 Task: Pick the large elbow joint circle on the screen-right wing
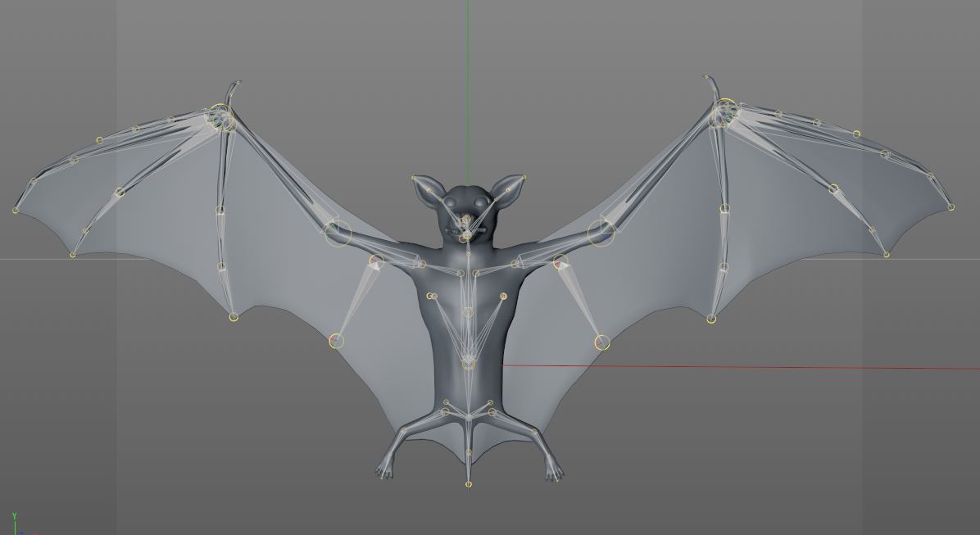pos(601,233)
